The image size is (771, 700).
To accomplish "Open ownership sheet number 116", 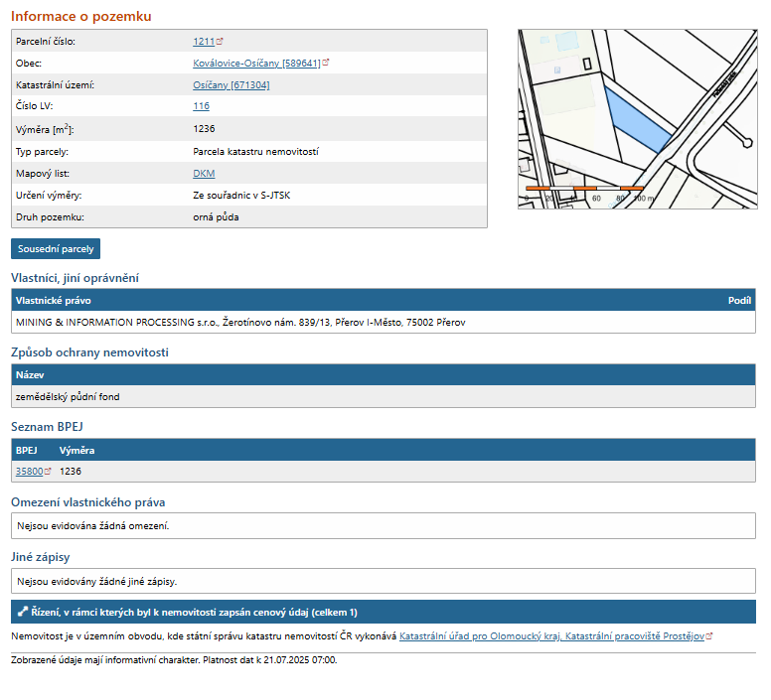I will point(201,107).
